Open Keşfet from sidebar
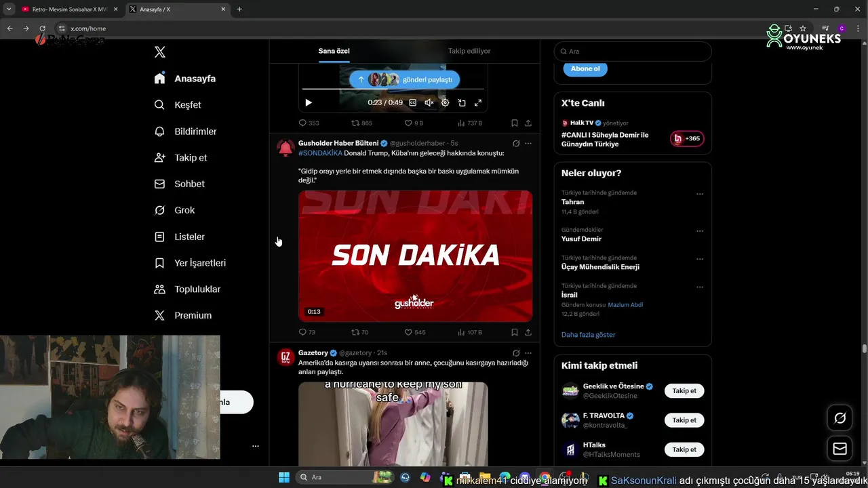Viewport: 868px width, 488px height. 178,105
